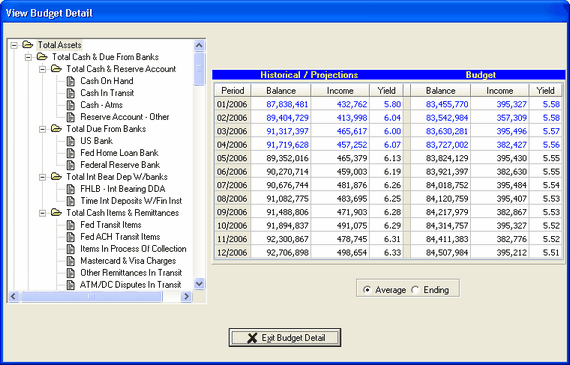Screen dimensions: 570x365
Task: Click the tree's vertical scrollbar thumb
Action: 199,69
